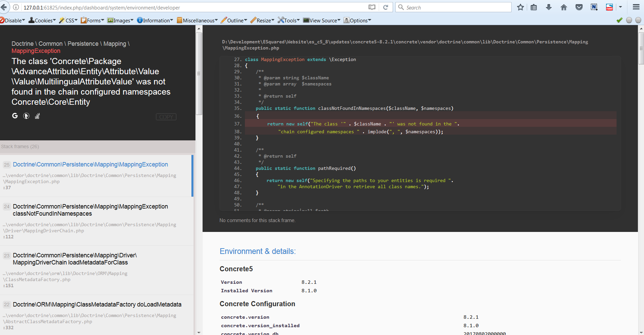Search the error on DuckDuckGo
The height and width of the screenshot is (335, 644).
pyautogui.click(x=26, y=116)
